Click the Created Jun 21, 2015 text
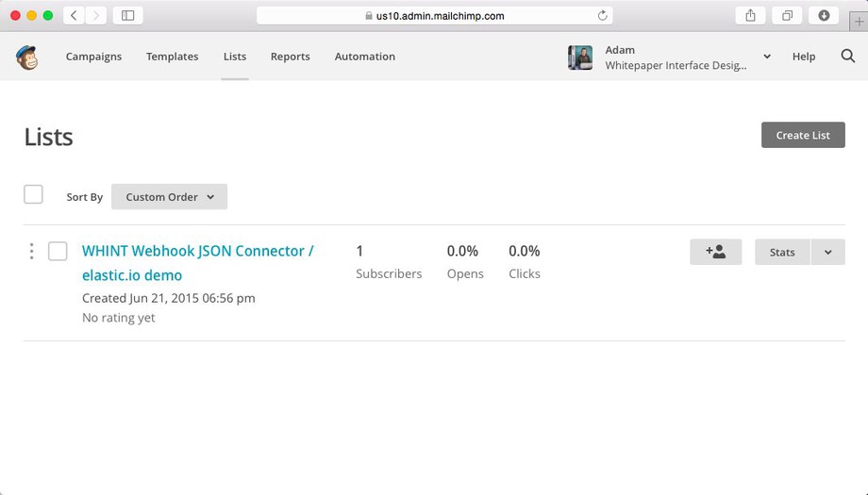 pos(169,298)
